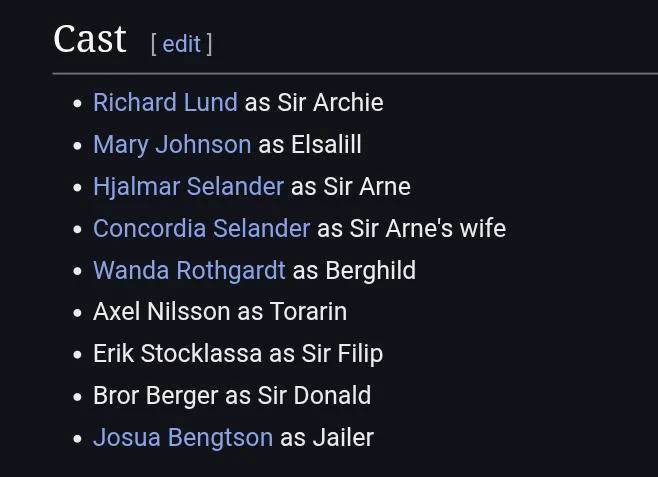This screenshot has height=477, width=658.
Task: Visit the Hjalmar Selander page link
Action: [188, 186]
